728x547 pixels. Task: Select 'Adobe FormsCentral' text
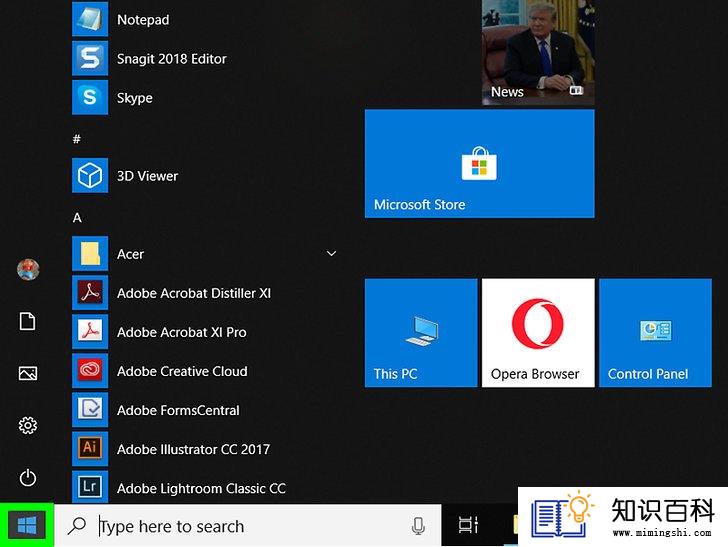(178, 410)
